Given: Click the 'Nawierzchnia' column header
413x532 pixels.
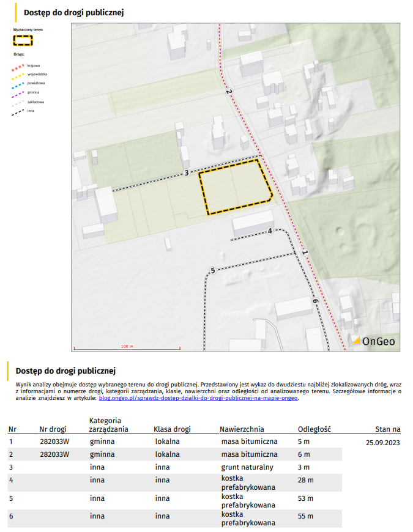Looking at the screenshot, I should (x=242, y=429).
